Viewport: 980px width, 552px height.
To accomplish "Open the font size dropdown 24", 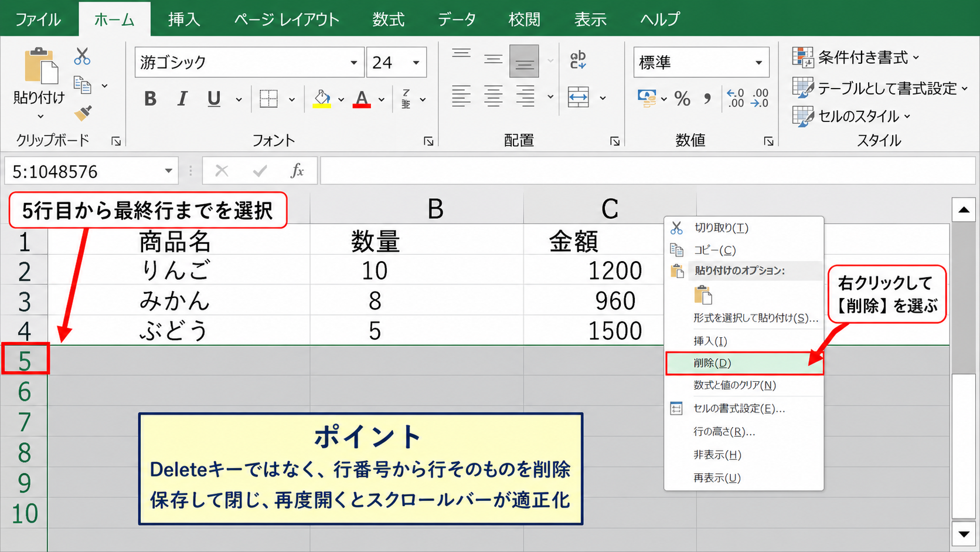I will click(x=416, y=63).
